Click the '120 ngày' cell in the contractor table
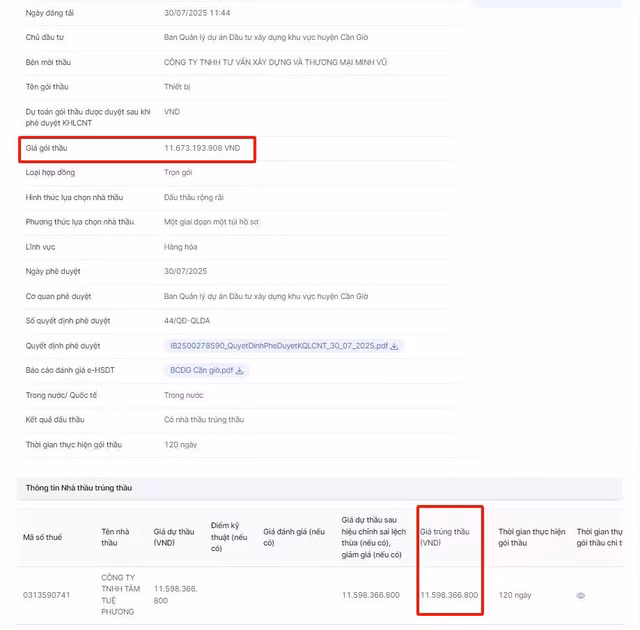Screen dimensions: 640x630 coord(515,595)
